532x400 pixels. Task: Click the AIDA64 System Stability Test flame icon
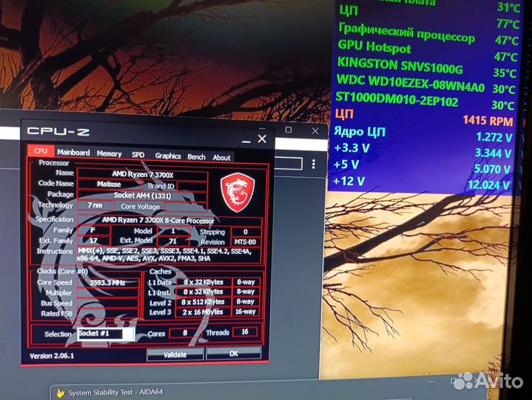pos(61,393)
